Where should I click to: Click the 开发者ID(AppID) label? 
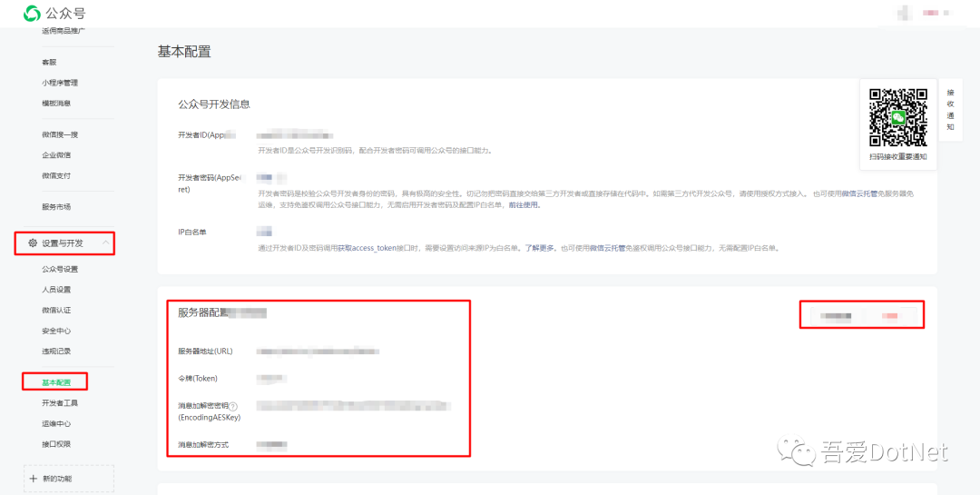(x=206, y=134)
